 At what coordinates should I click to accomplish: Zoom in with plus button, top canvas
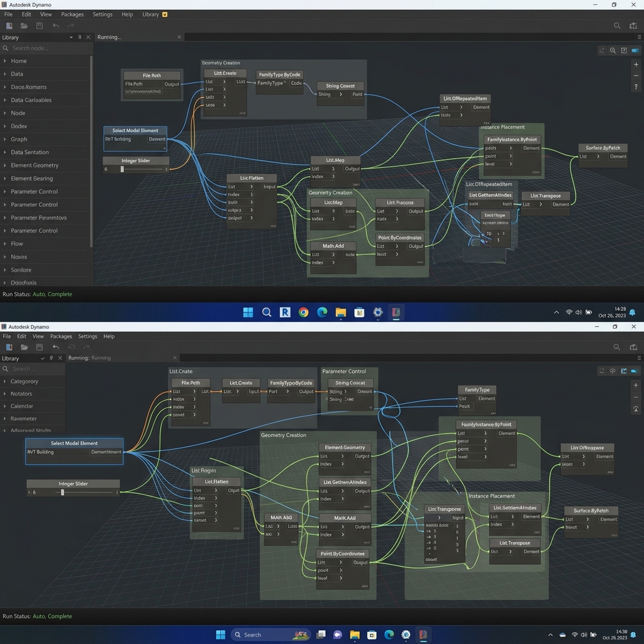(x=636, y=65)
